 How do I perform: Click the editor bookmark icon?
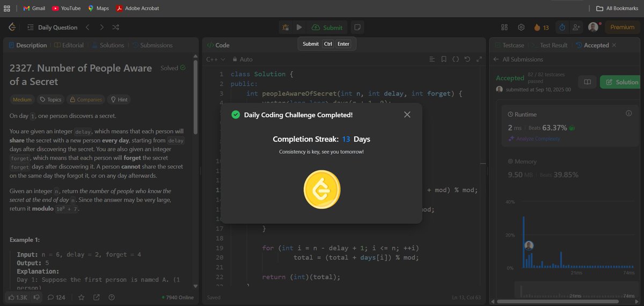coord(443,59)
